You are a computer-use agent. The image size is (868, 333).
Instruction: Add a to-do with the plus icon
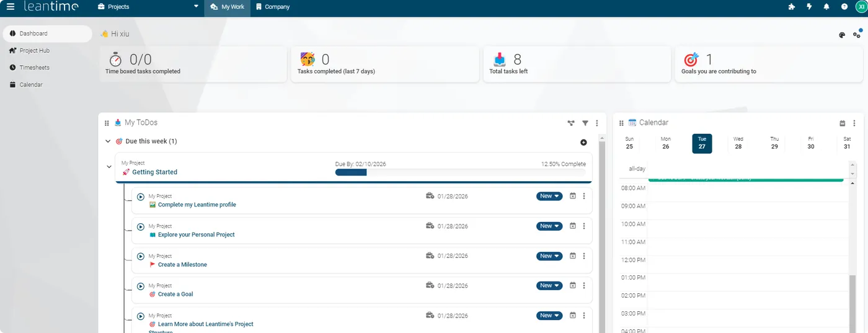[x=583, y=142]
